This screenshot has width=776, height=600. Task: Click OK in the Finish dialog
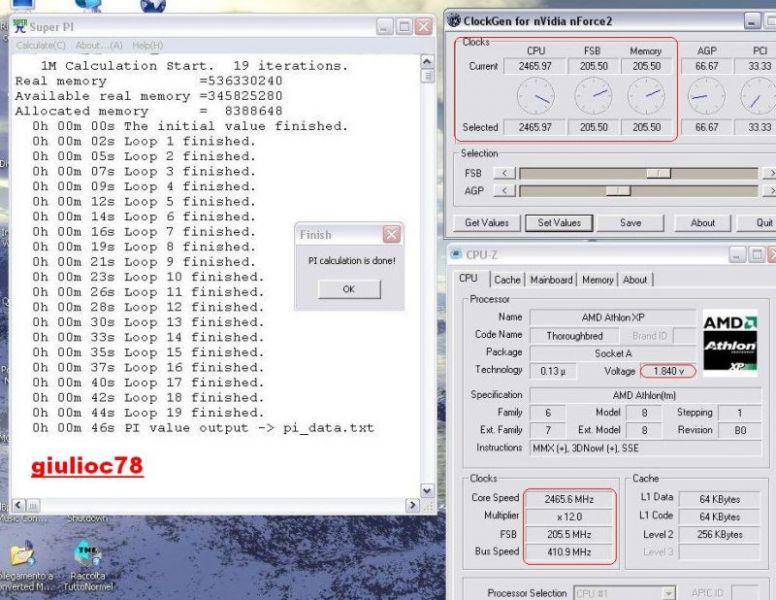349,289
